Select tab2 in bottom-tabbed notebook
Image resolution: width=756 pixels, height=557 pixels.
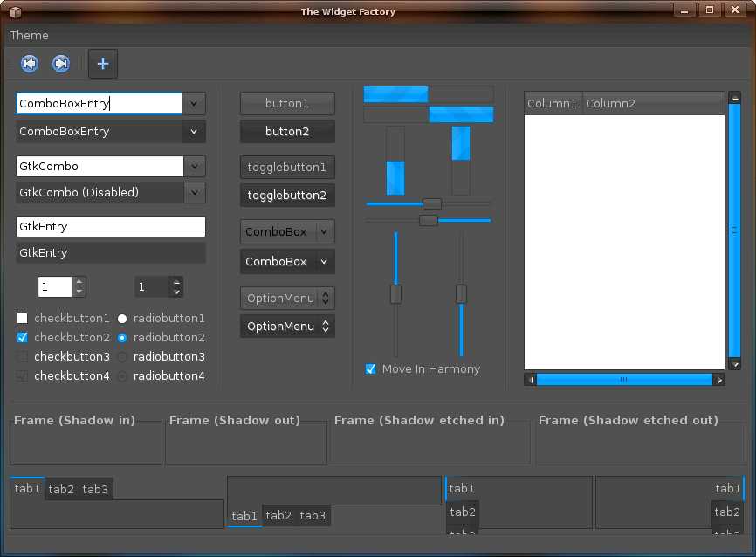[x=278, y=515]
